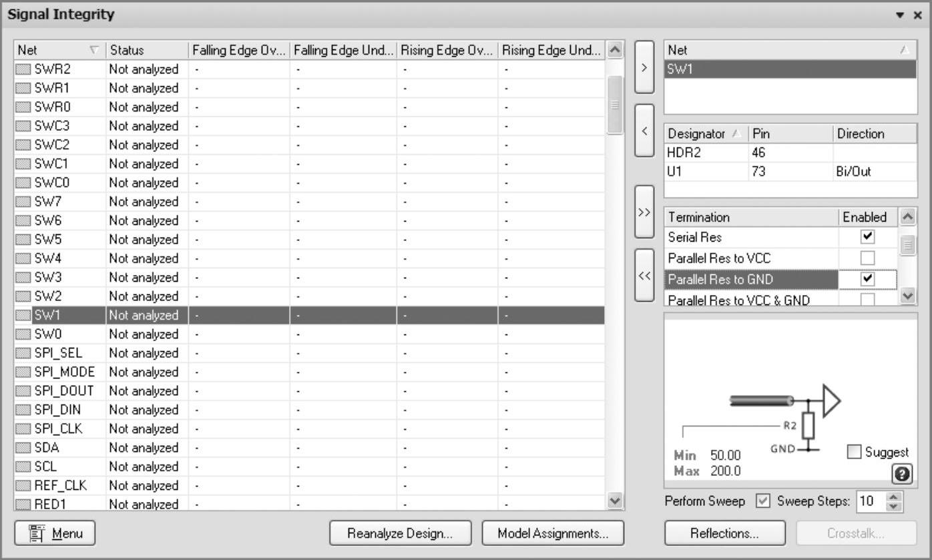The width and height of the screenshot is (932, 560).
Task: Open the panel options dropdown arrow in title bar
Action: click(x=900, y=15)
